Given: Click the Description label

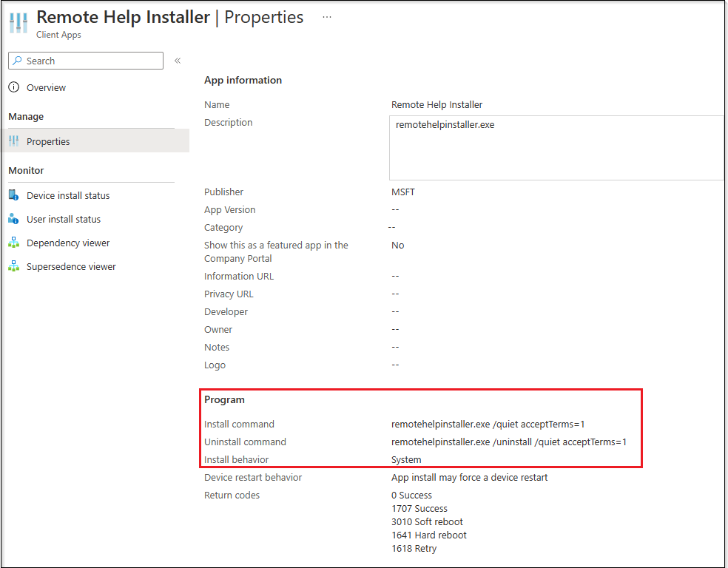Looking at the screenshot, I should click(x=229, y=123).
